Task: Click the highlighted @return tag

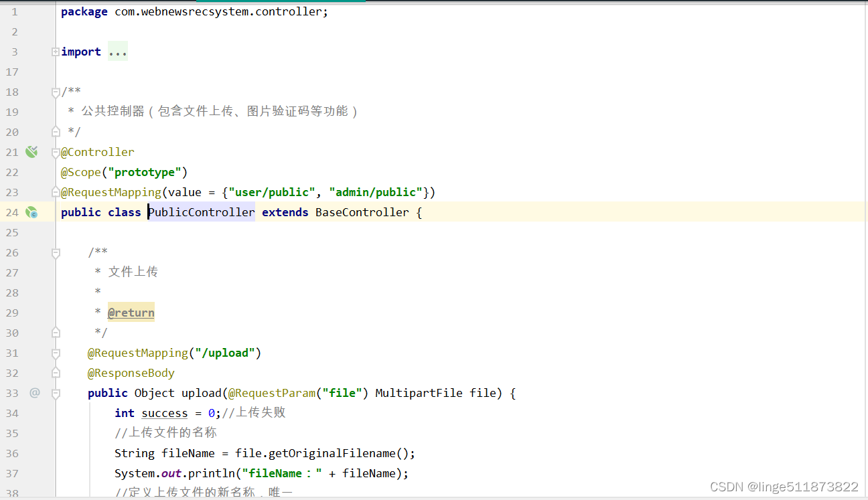Action: pyautogui.click(x=131, y=313)
